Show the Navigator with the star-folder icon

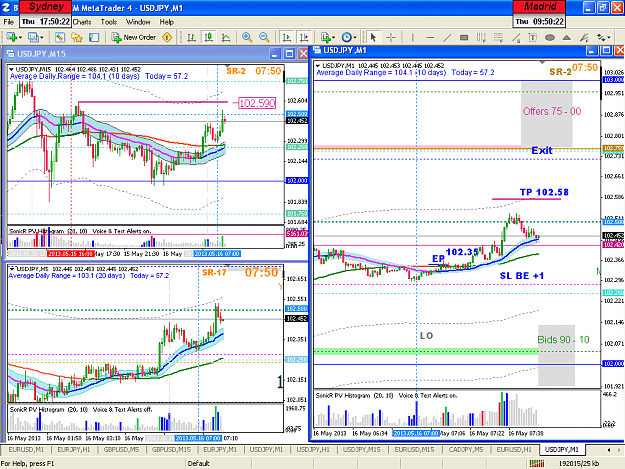[77, 37]
